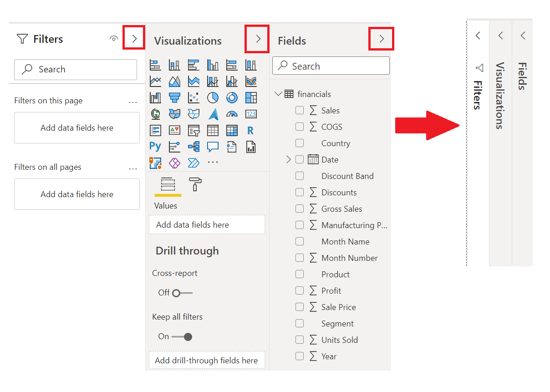This screenshot has width=550, height=392.
Task: Click the vertical Filters pane label
Action: click(x=477, y=95)
